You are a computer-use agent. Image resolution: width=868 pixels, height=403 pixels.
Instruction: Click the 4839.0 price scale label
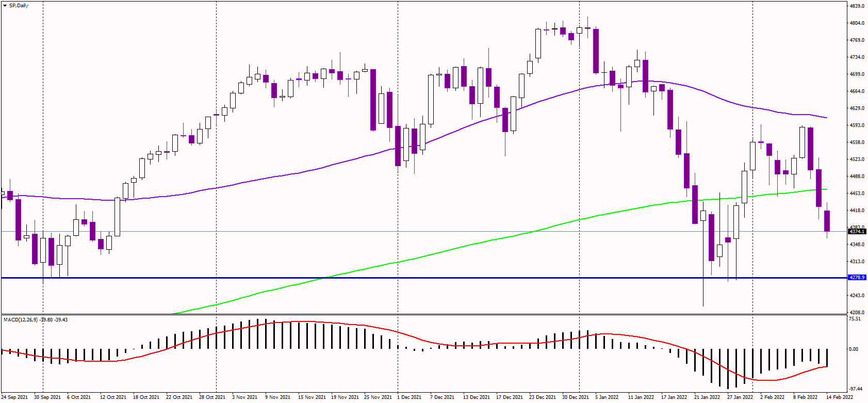[x=857, y=6]
